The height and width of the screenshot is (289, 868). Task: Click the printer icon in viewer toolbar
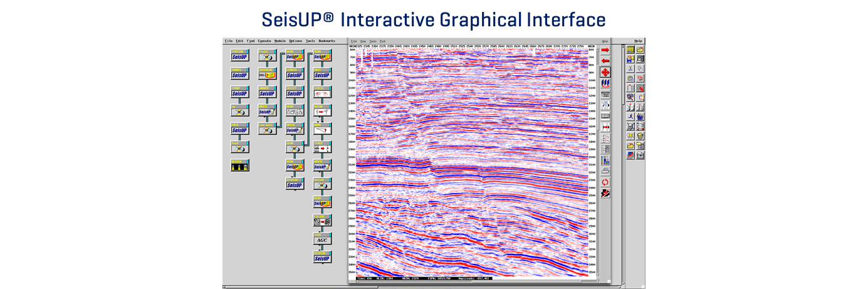click(605, 170)
